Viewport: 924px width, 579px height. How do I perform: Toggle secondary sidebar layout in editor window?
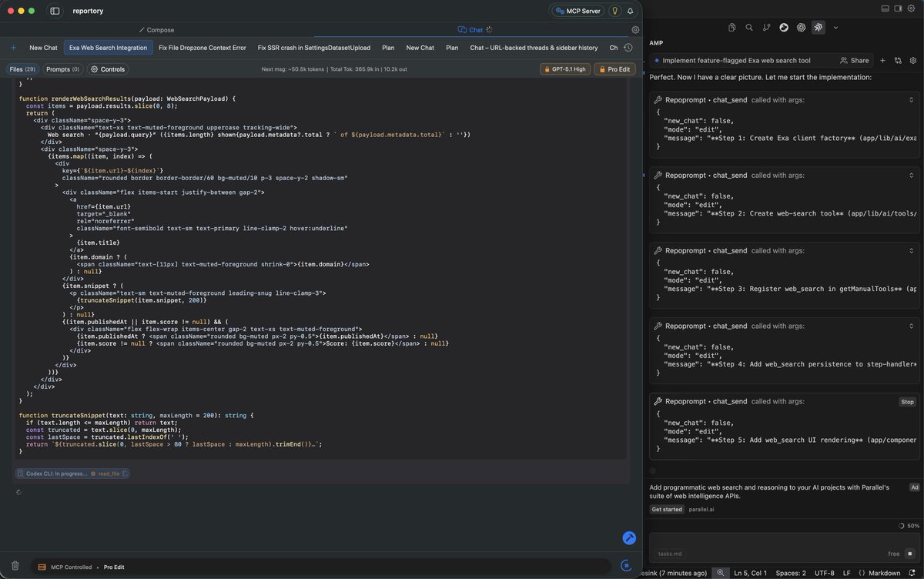click(x=898, y=8)
